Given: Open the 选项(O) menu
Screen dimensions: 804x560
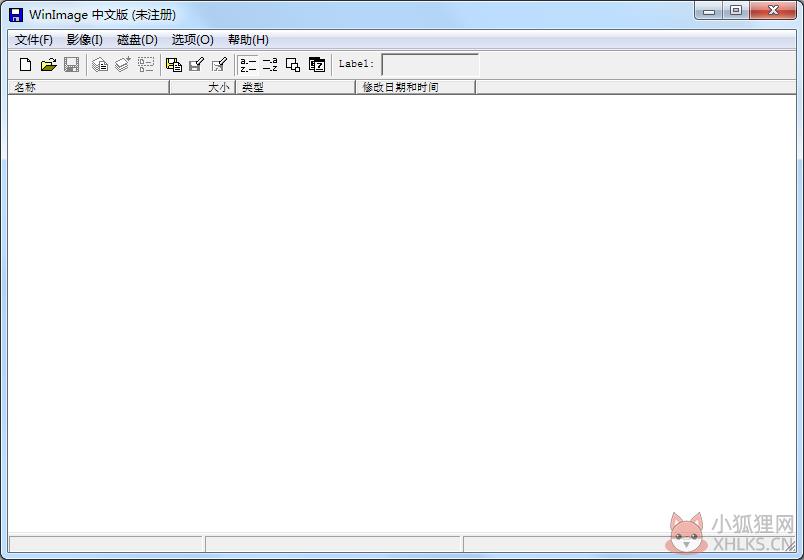Looking at the screenshot, I should 192,39.
